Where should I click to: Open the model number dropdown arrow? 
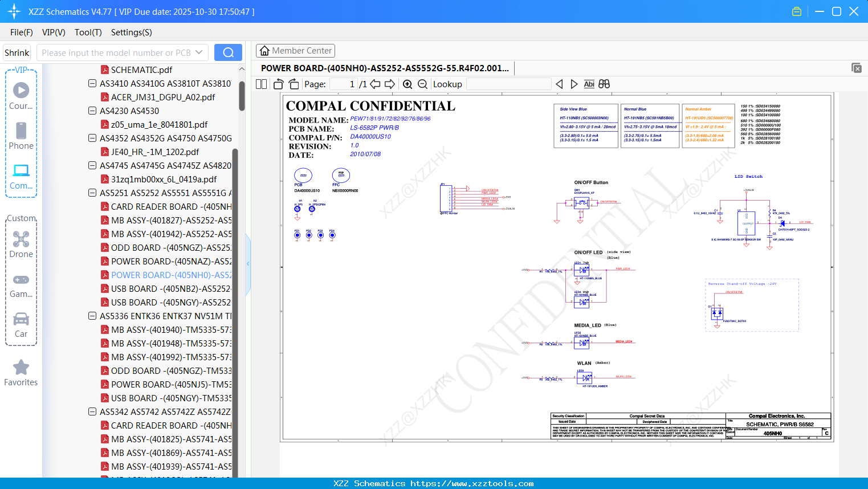point(199,52)
